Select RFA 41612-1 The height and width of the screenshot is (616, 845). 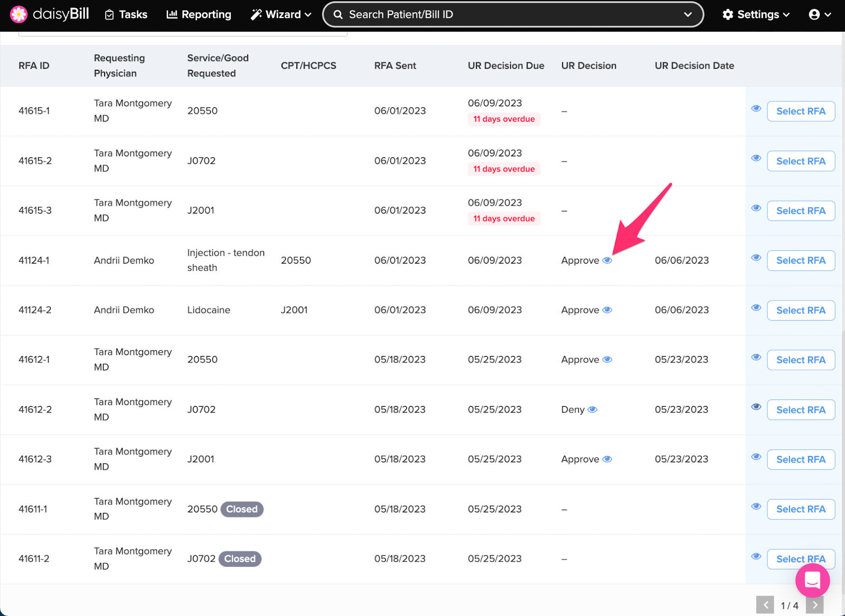pyautogui.click(x=801, y=360)
